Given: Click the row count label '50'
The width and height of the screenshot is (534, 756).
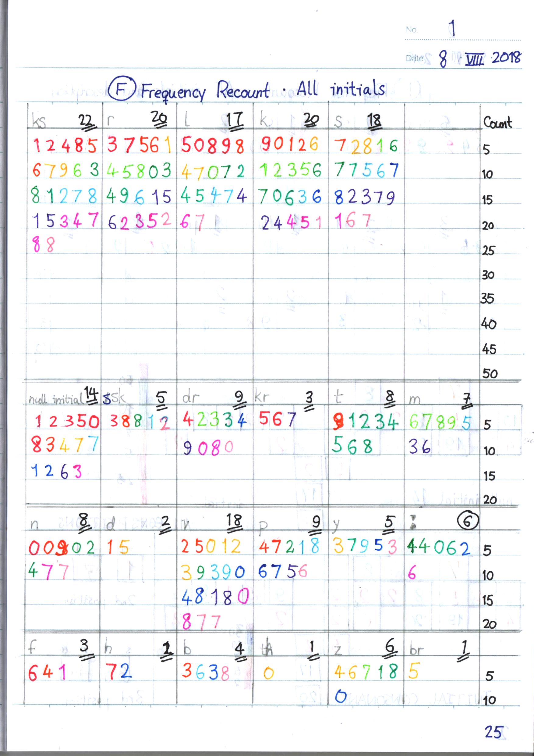Looking at the screenshot, I should (x=490, y=373).
